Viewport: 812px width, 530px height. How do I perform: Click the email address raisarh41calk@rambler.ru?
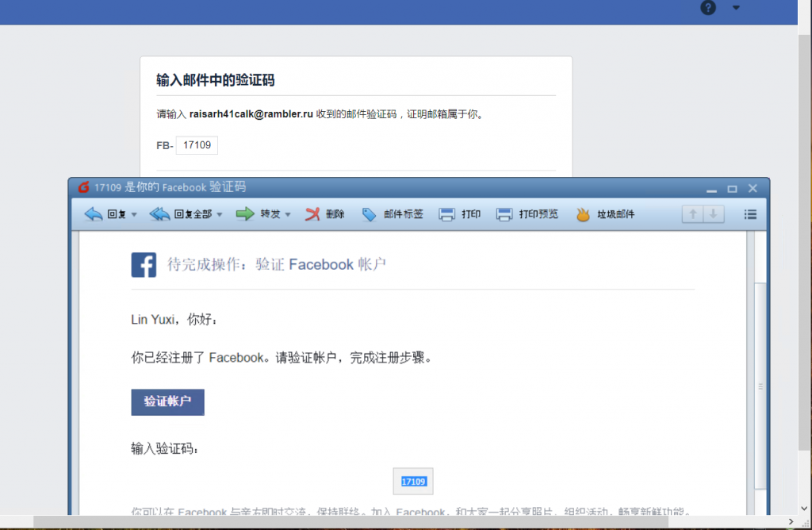(x=251, y=114)
